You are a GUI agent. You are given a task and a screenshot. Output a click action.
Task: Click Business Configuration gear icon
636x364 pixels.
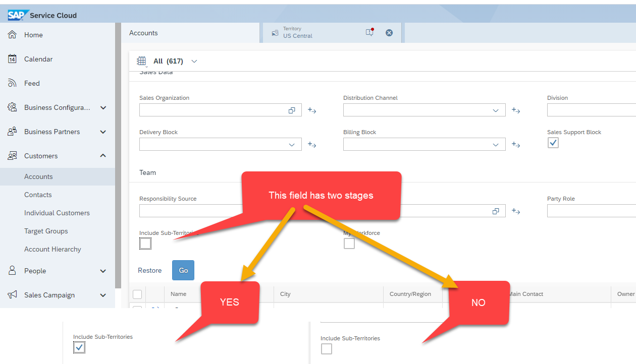click(13, 107)
